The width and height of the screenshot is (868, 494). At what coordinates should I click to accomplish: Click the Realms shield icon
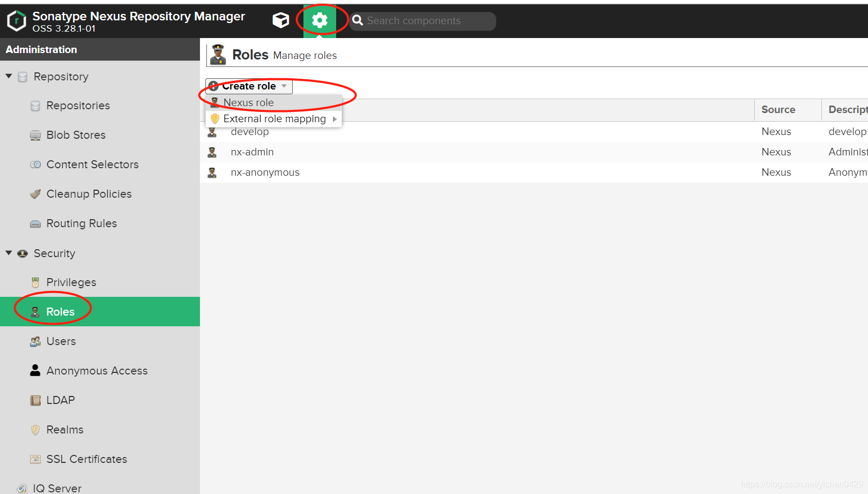(x=35, y=430)
